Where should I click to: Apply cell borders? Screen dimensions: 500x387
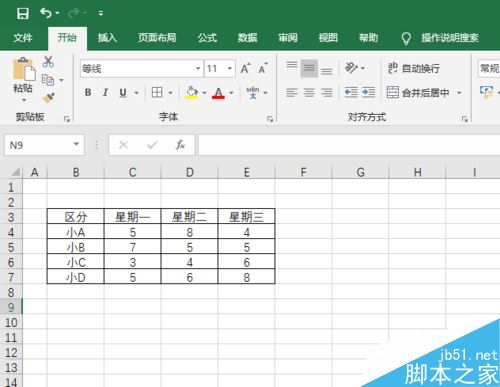pos(157,92)
